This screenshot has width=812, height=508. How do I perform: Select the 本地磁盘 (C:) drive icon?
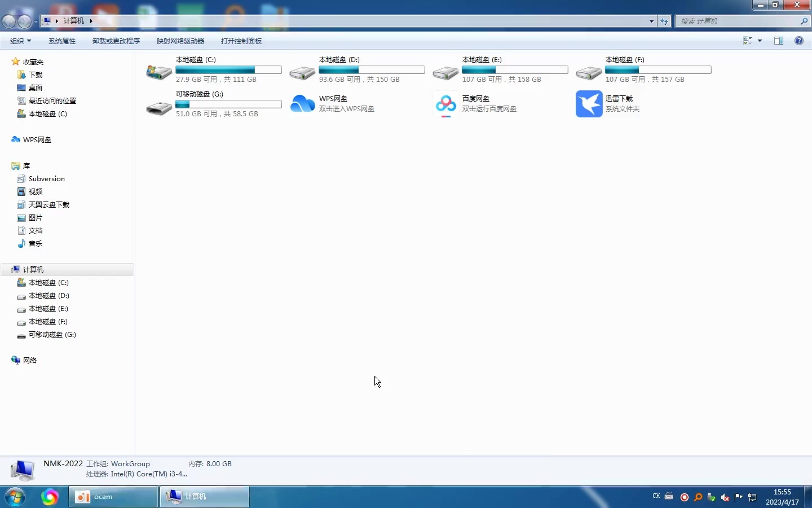159,72
